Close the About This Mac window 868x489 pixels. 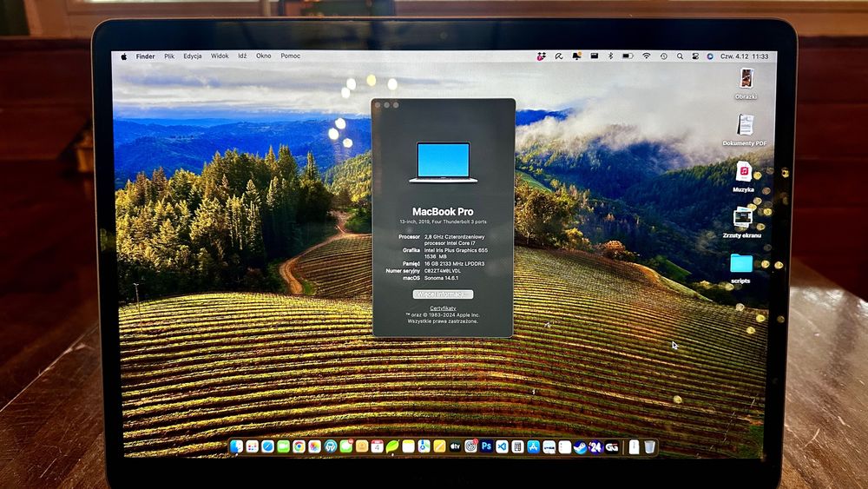tap(378, 105)
